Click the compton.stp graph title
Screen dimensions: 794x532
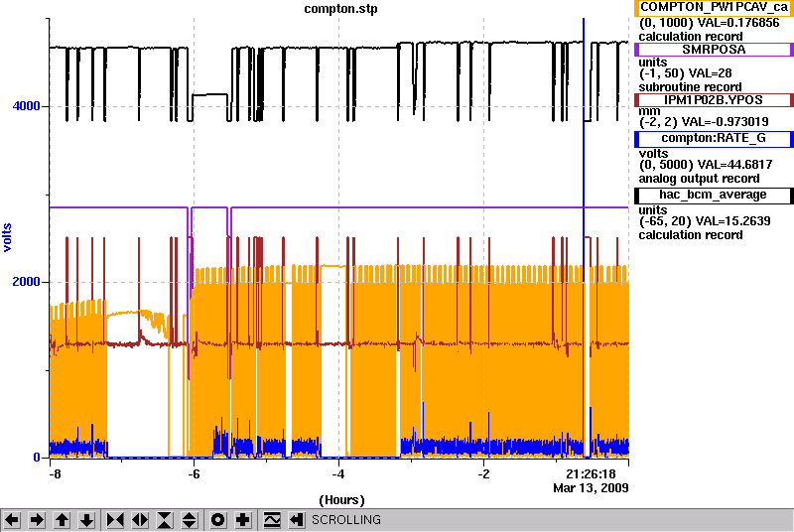point(340,9)
